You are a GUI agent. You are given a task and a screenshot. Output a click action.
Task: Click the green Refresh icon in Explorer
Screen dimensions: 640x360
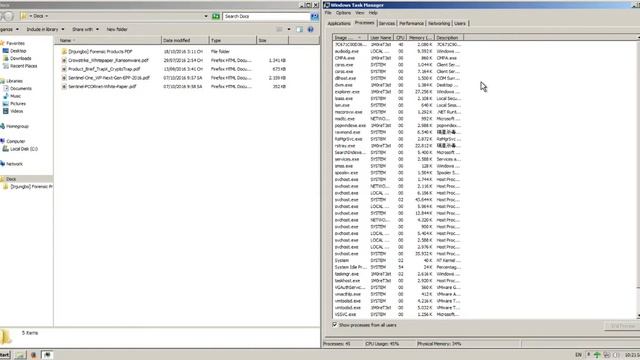tap(216, 16)
